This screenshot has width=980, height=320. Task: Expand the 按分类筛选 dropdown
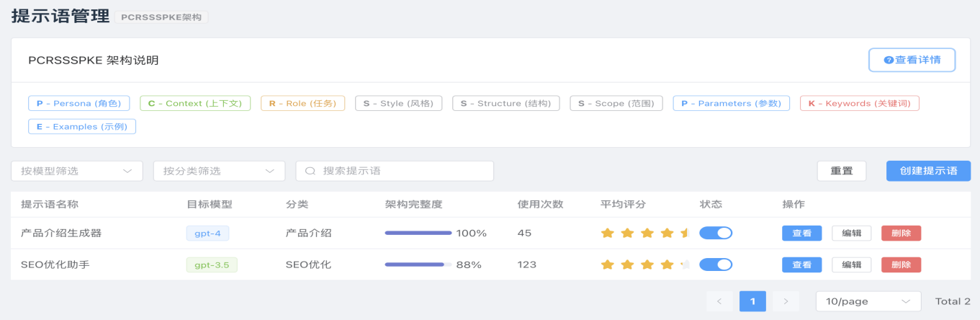pos(219,172)
